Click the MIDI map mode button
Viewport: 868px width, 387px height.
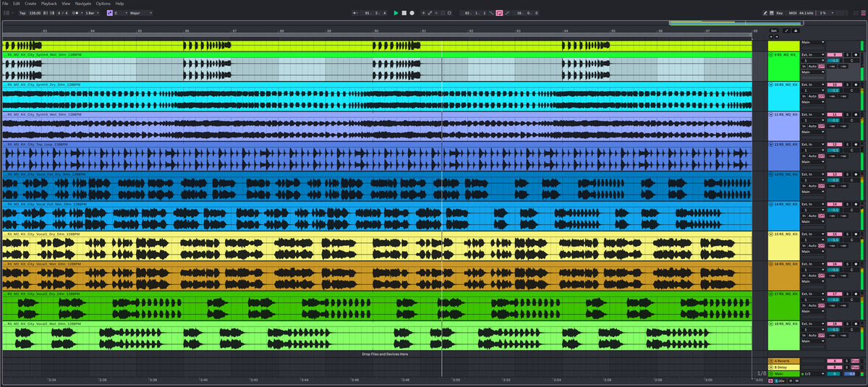(x=793, y=13)
